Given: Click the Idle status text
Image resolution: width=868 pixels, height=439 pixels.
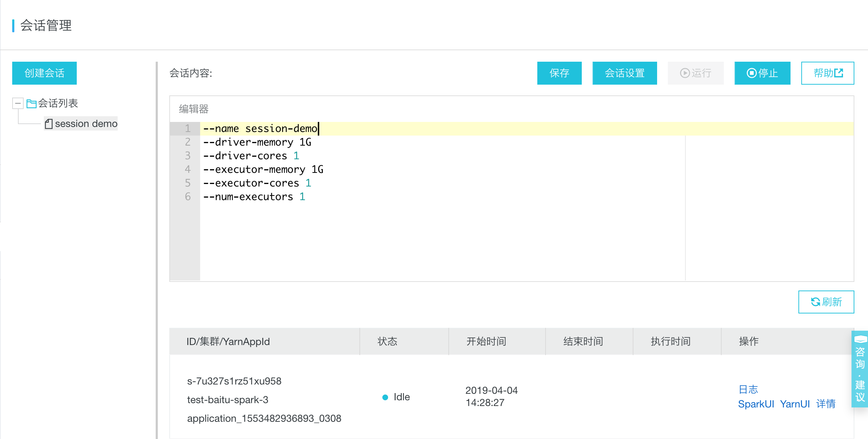Looking at the screenshot, I should (402, 397).
